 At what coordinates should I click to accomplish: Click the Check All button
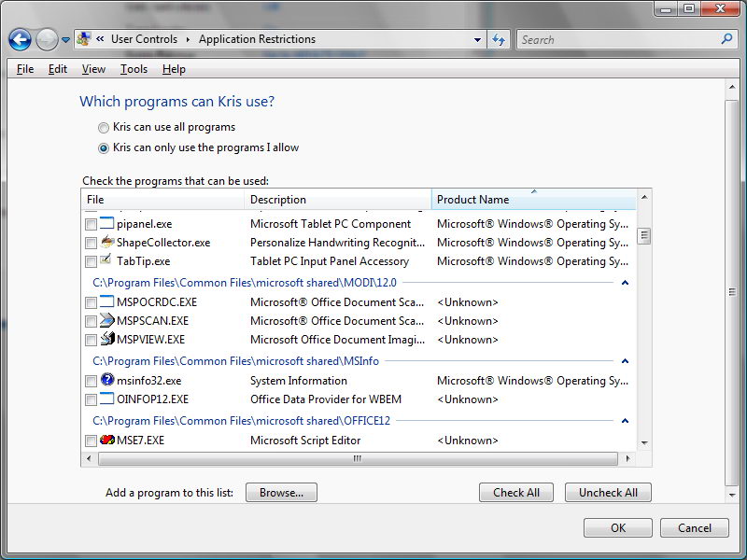(x=516, y=493)
